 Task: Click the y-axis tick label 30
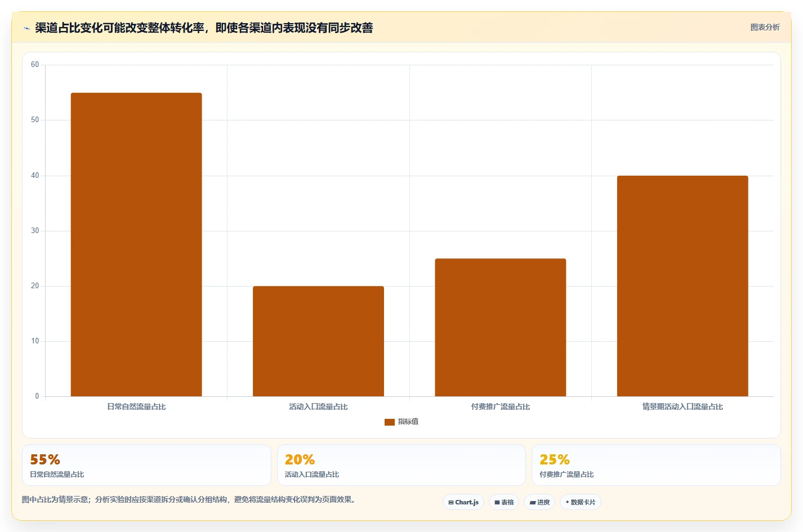[35, 231]
